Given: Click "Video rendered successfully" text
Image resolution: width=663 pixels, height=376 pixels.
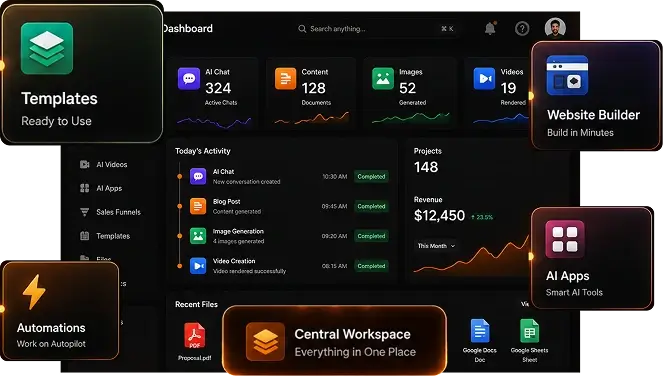Looking at the screenshot, I should [x=249, y=271].
